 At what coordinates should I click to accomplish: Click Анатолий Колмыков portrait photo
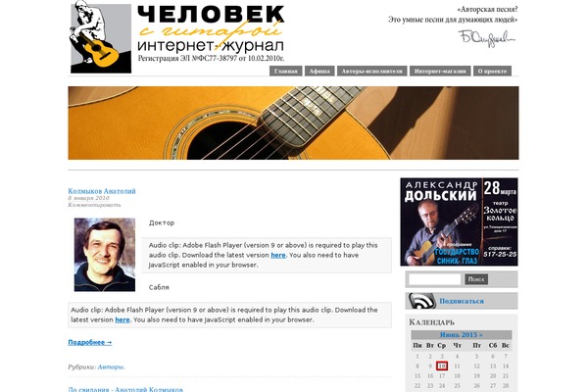pyautogui.click(x=105, y=255)
